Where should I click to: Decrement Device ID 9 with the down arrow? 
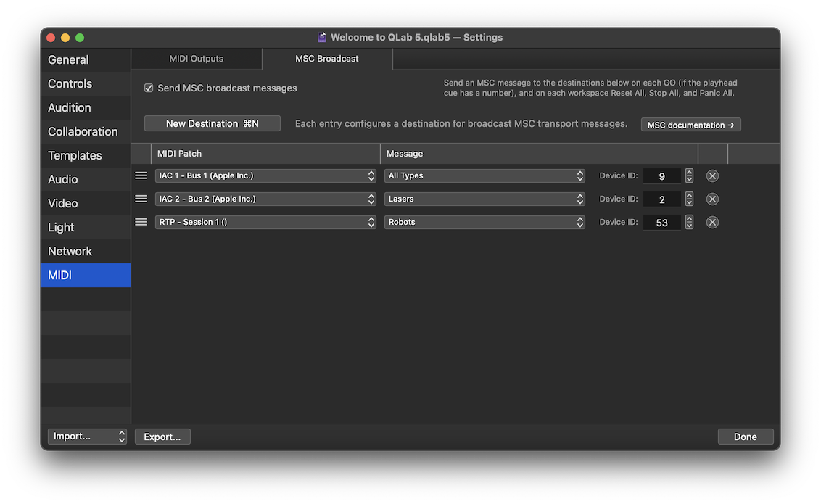[689, 178]
